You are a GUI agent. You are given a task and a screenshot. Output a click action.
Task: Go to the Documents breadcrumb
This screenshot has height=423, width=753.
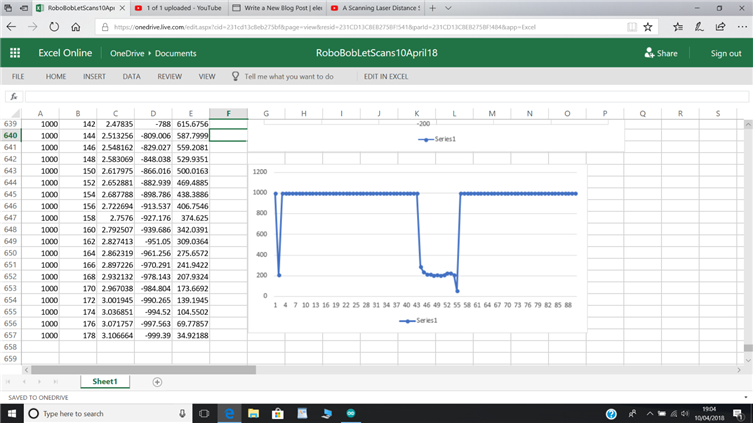176,53
